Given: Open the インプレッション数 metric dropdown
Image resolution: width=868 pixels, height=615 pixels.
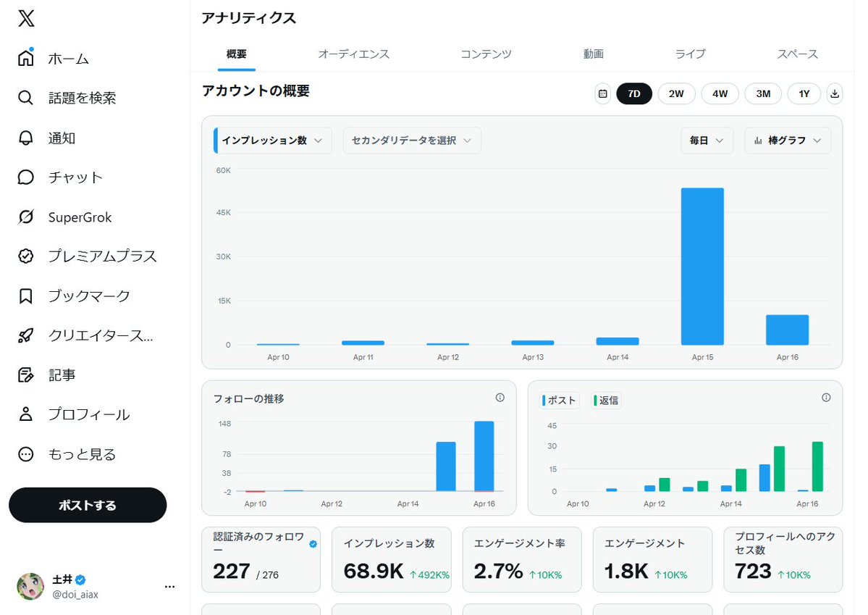Looking at the screenshot, I should [272, 141].
